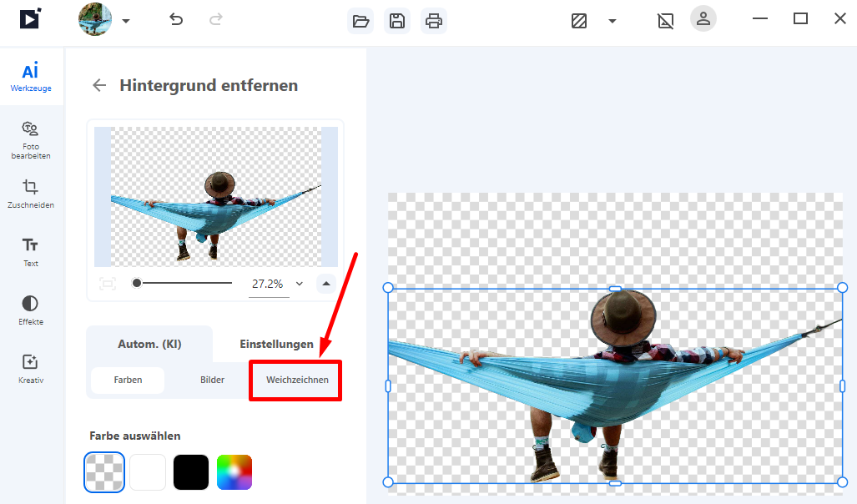The image size is (857, 504).
Task: Redo the last action
Action: click(216, 20)
